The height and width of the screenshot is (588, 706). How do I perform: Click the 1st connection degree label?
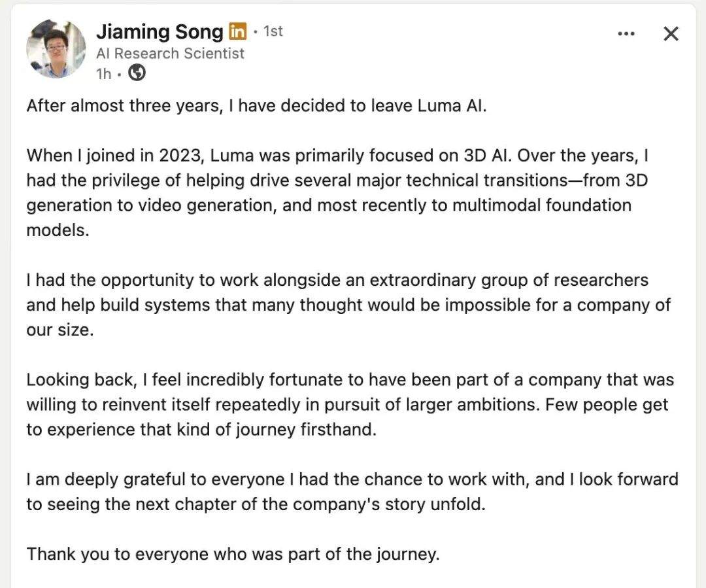click(x=273, y=31)
